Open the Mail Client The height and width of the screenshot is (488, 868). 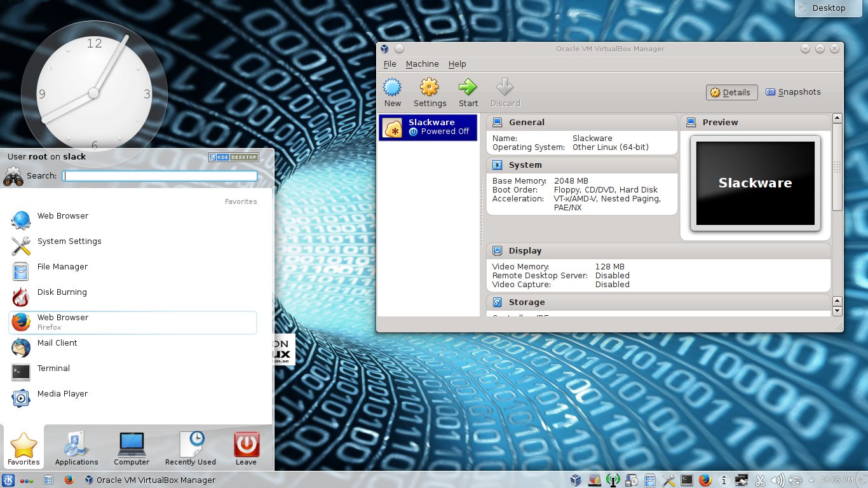tap(57, 343)
